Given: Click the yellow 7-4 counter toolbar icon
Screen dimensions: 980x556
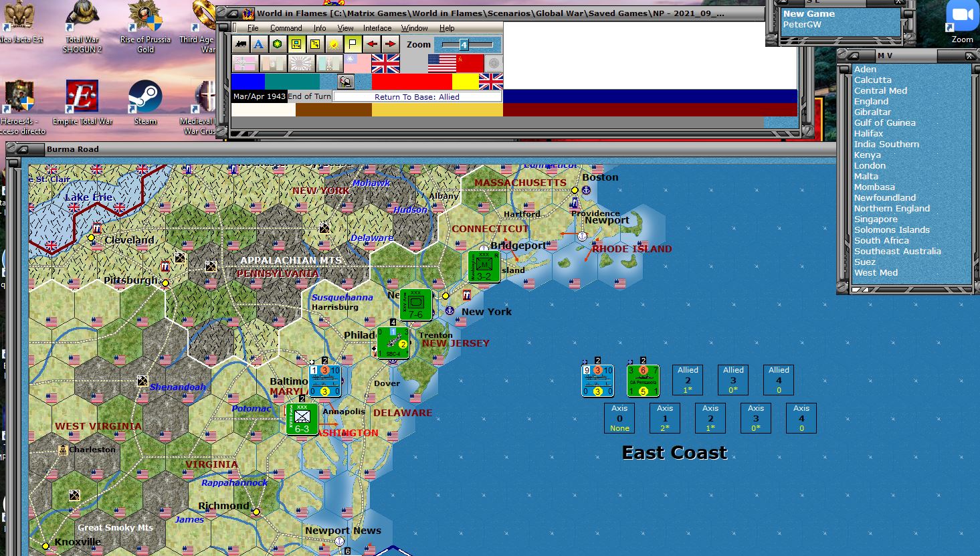Looking at the screenshot, I should pos(315,44).
